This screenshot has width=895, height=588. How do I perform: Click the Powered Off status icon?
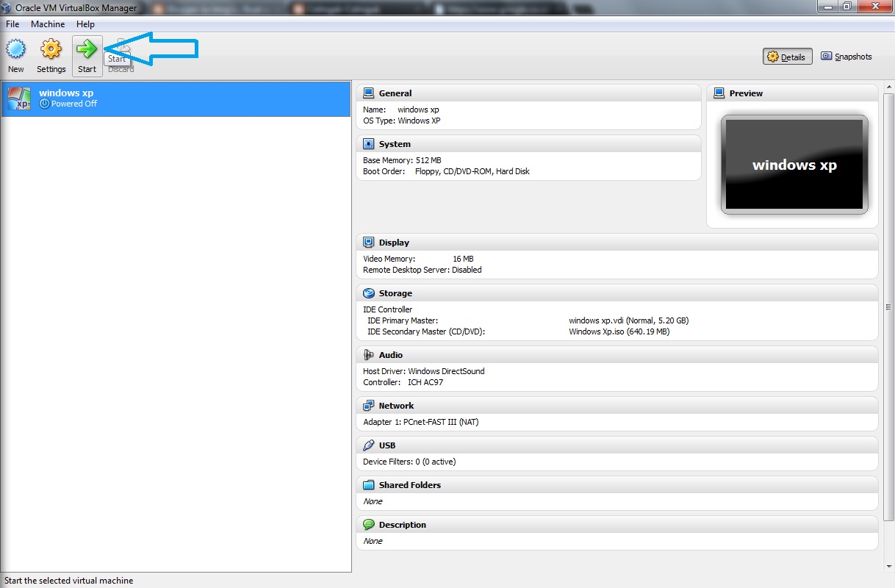(x=45, y=104)
